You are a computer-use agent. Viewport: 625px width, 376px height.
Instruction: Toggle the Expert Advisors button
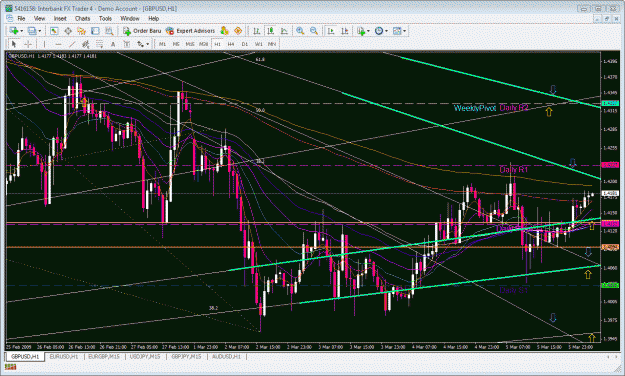coord(190,31)
